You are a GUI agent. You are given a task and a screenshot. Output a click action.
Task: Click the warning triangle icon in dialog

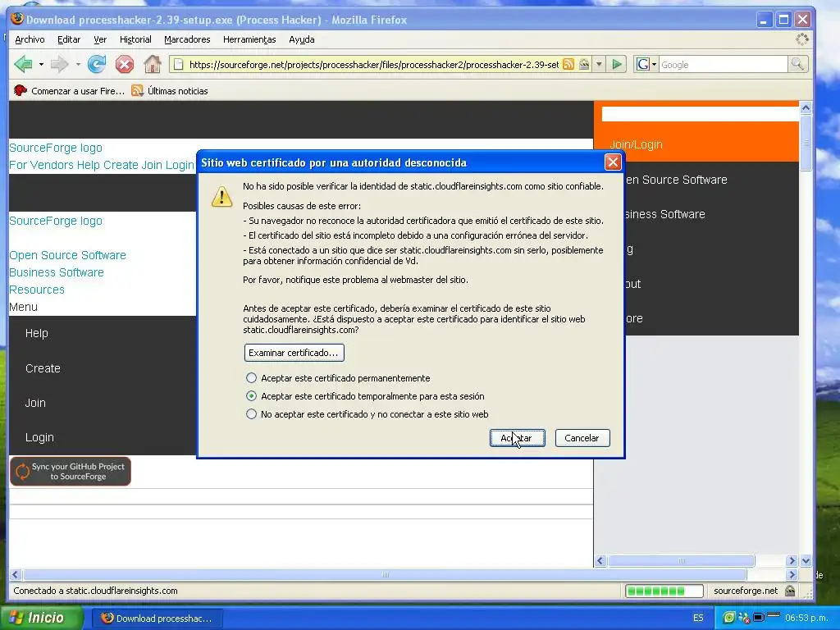[221, 196]
